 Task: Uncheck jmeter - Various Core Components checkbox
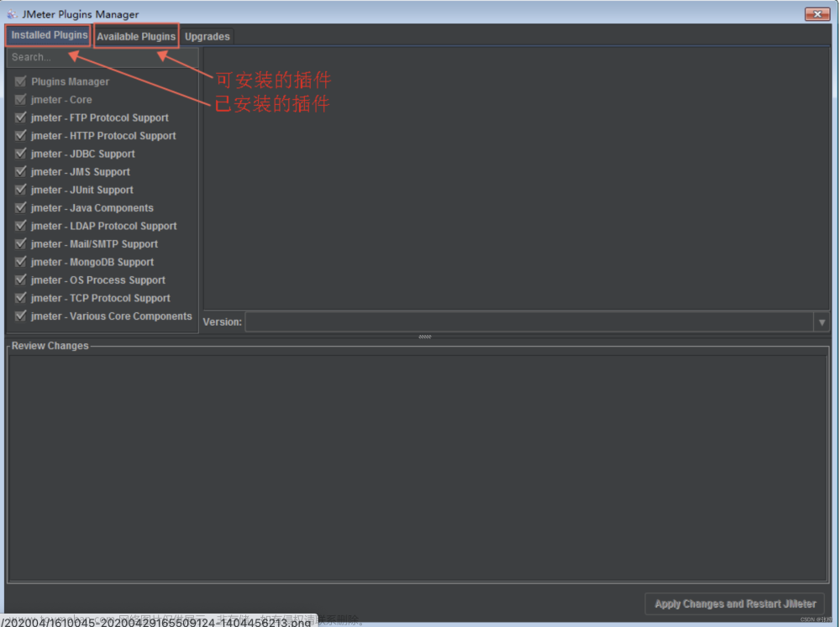coord(20,316)
